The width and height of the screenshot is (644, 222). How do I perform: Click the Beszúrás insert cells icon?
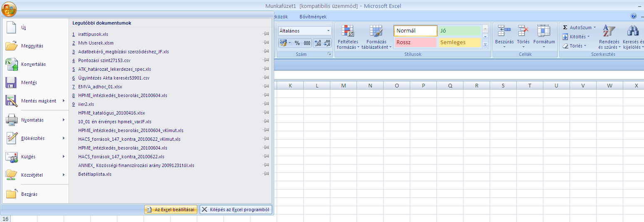point(504,31)
